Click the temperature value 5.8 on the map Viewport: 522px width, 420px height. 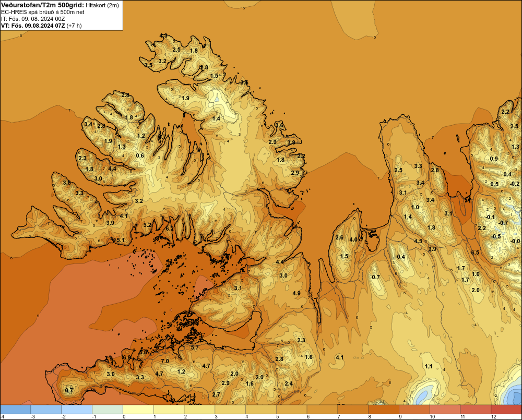point(143,352)
